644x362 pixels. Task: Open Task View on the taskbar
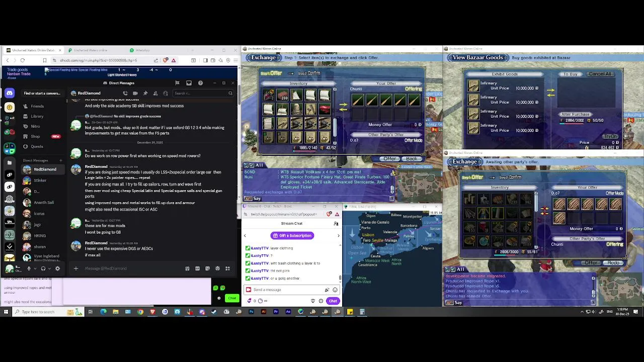(91, 312)
